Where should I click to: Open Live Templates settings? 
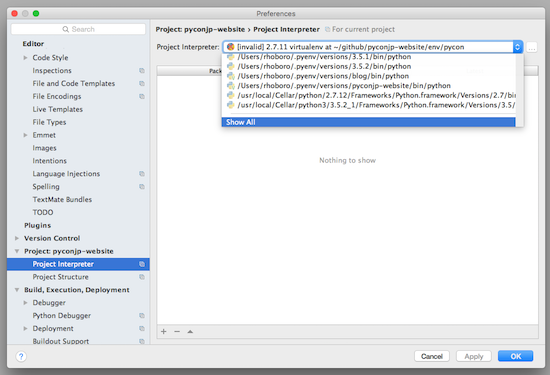58,109
